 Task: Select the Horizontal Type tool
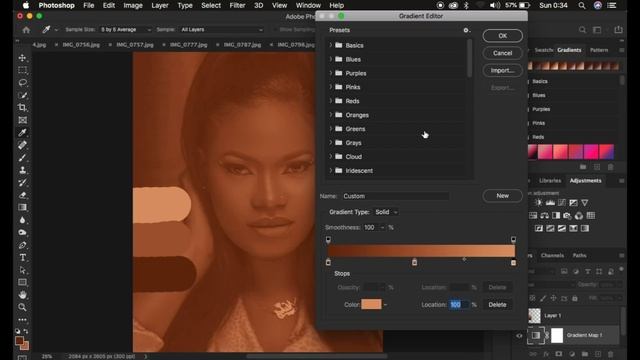pyautogui.click(x=22, y=258)
